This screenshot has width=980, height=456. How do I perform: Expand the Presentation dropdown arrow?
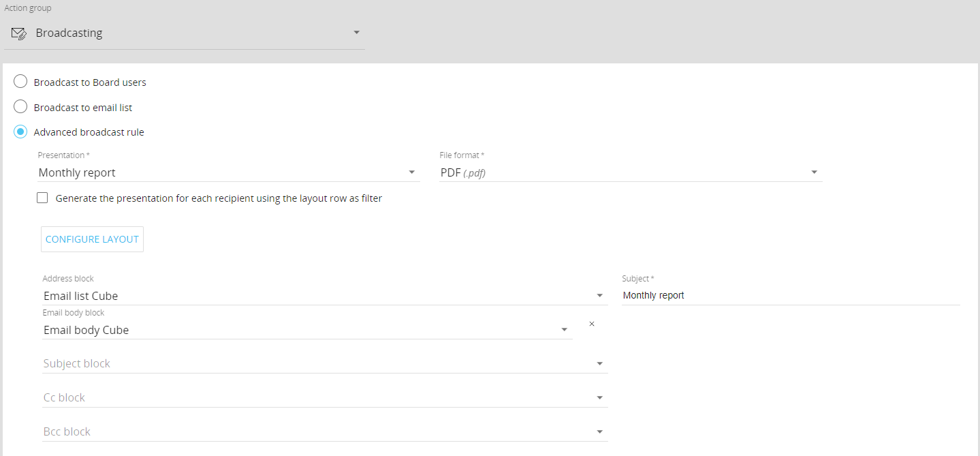coord(412,172)
